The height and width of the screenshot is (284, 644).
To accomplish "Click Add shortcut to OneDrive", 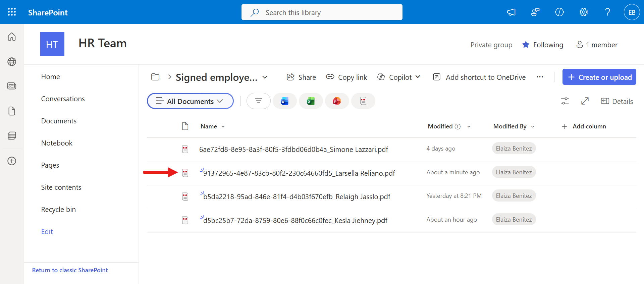I will coord(479,77).
